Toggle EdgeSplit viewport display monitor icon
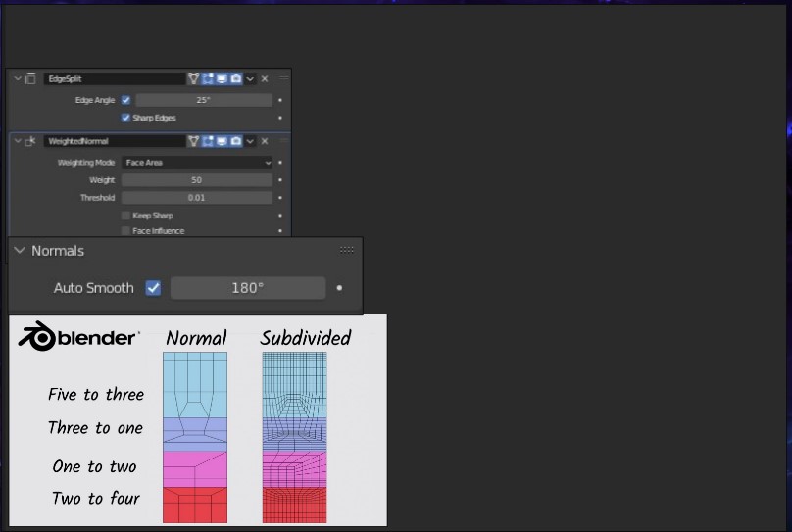The width and height of the screenshot is (792, 532). pos(222,78)
